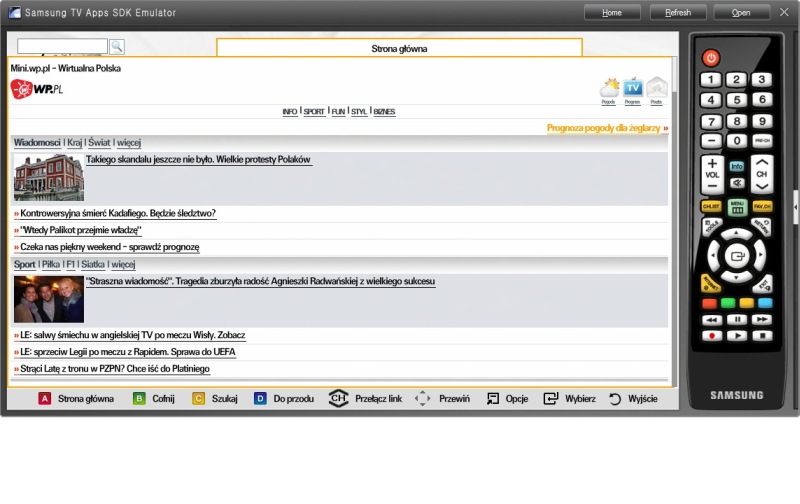Image resolution: width=800 pixels, height=504 pixels.
Task: Click the yellow INTERNET@ button on the remote
Action: pos(711,284)
